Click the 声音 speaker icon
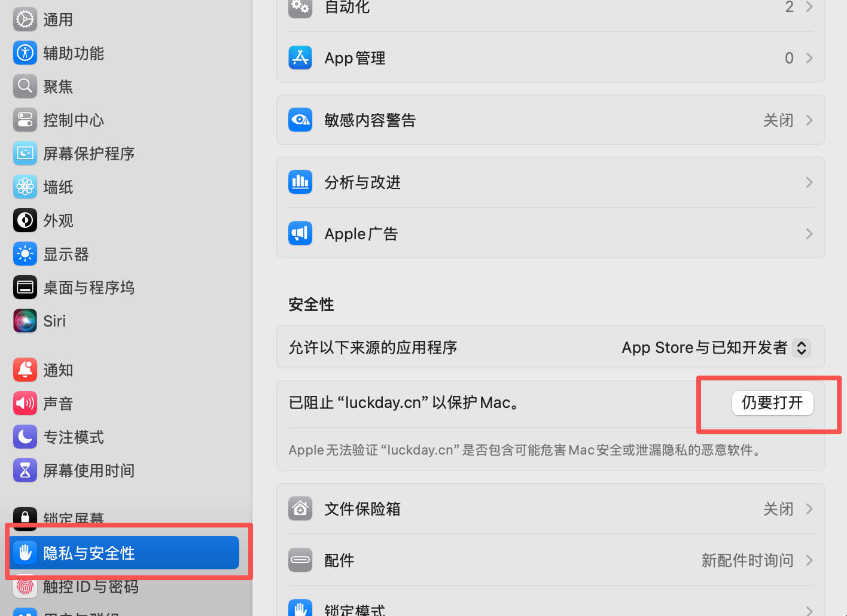 (x=25, y=404)
